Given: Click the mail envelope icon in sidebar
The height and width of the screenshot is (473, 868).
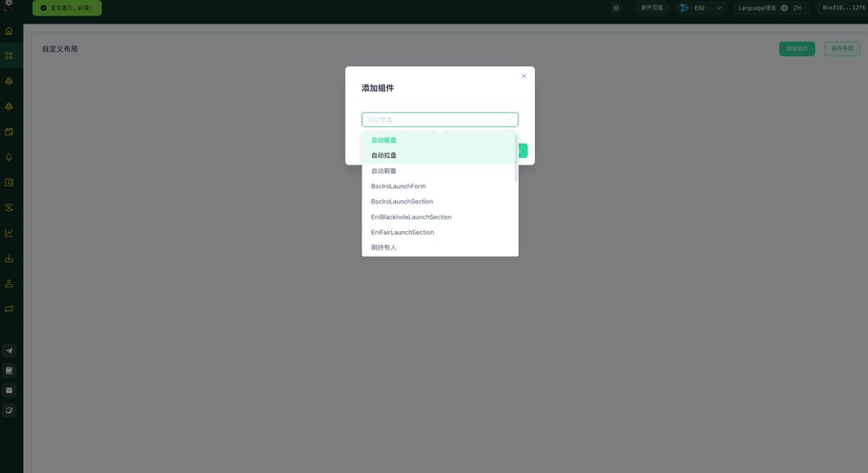Looking at the screenshot, I should point(9,390).
